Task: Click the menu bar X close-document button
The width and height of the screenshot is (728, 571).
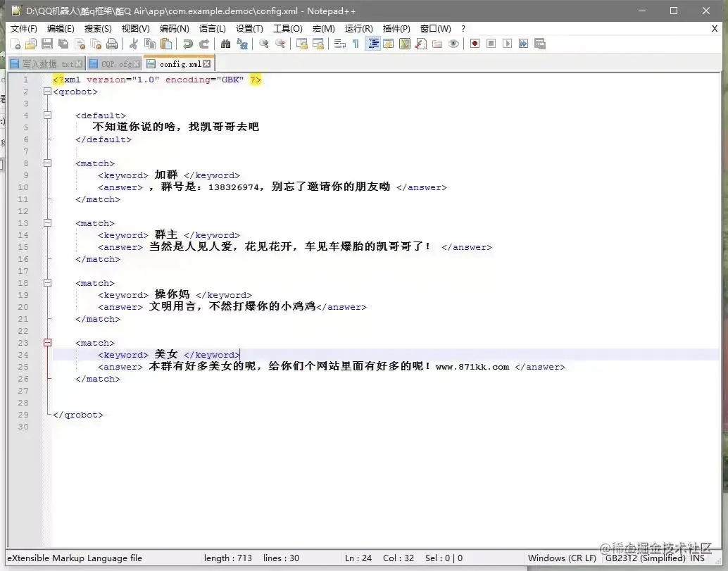Action: (x=714, y=29)
